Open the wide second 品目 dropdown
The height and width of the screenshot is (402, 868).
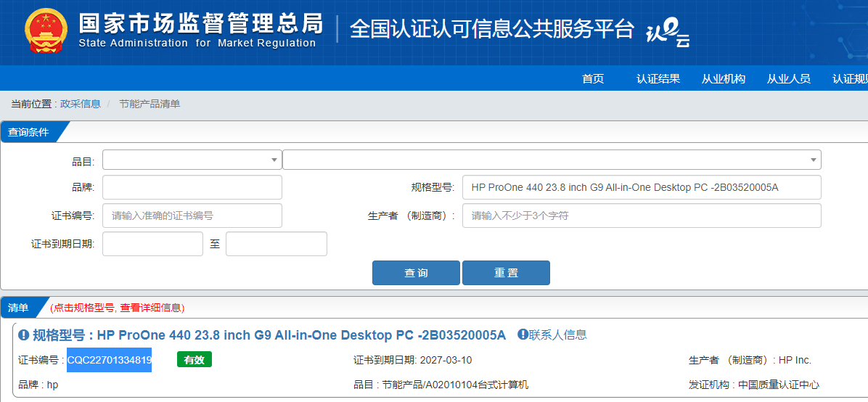pyautogui.click(x=552, y=160)
